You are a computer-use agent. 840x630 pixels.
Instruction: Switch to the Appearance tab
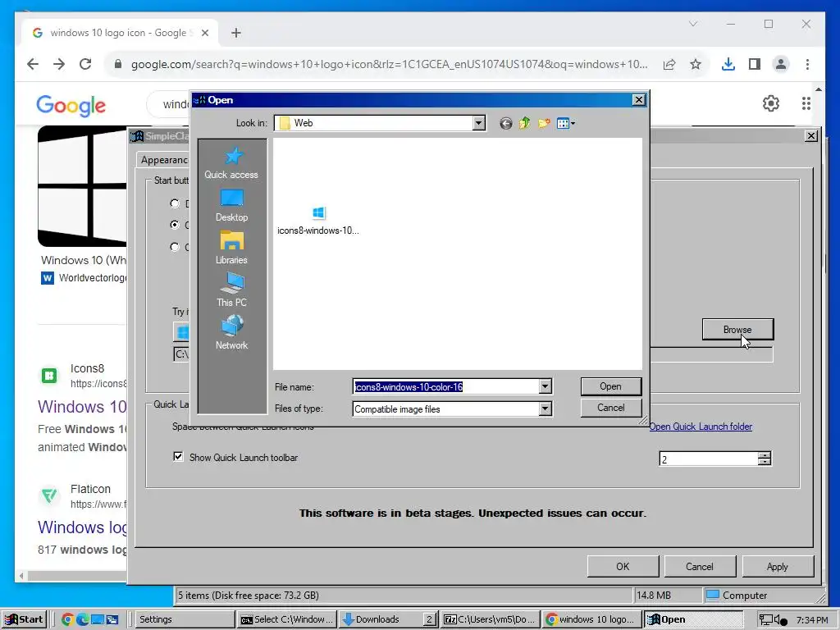tap(163, 160)
